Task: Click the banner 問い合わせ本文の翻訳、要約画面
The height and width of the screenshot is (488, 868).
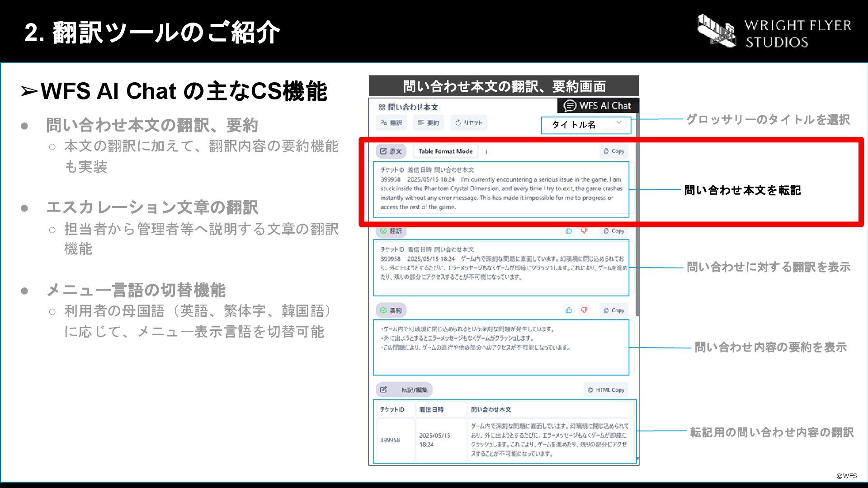Action: point(504,86)
